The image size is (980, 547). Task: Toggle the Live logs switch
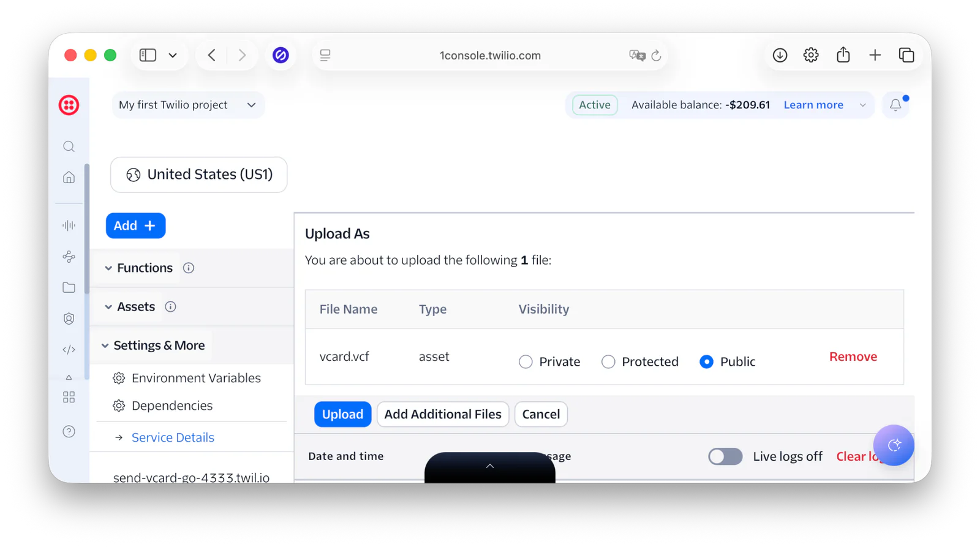coord(725,456)
